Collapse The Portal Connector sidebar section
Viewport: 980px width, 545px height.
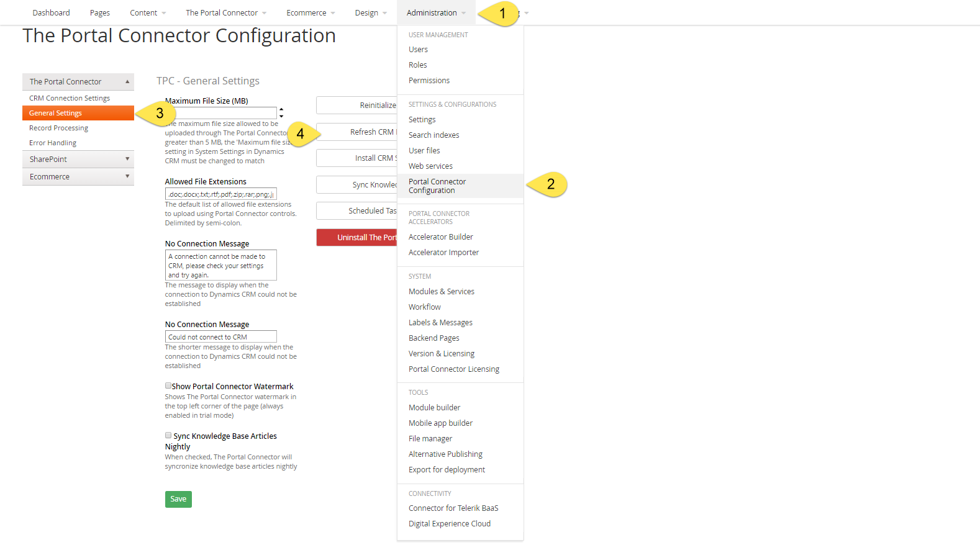[78, 82]
